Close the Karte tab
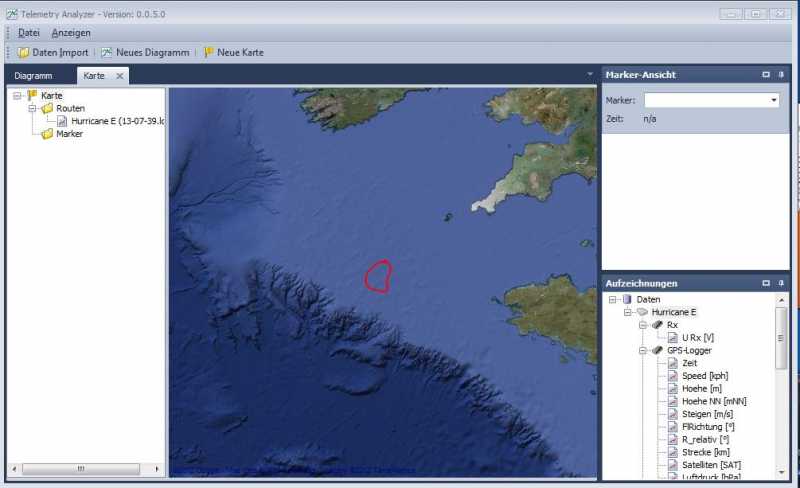Viewport: 800px width, 488px height. pos(119,76)
